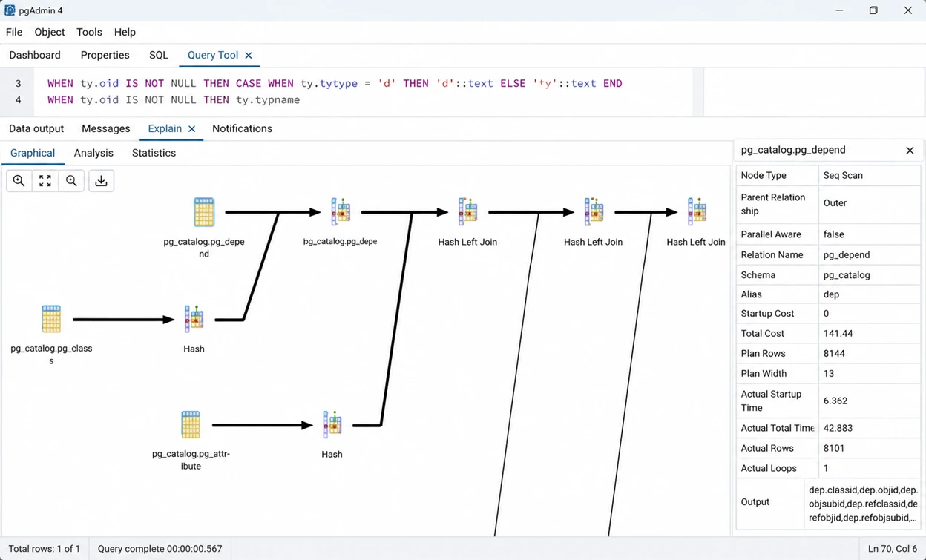Close the Query Tool tab
This screenshot has width=926, height=560.
tap(249, 55)
